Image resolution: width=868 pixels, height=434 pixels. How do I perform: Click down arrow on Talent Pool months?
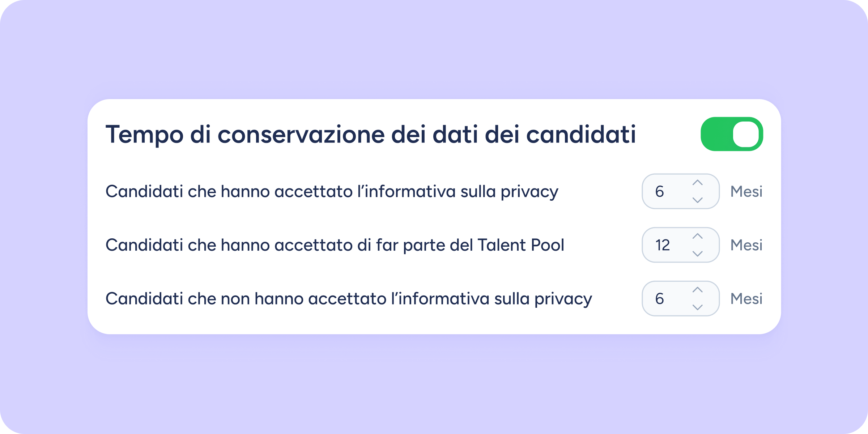[697, 253]
